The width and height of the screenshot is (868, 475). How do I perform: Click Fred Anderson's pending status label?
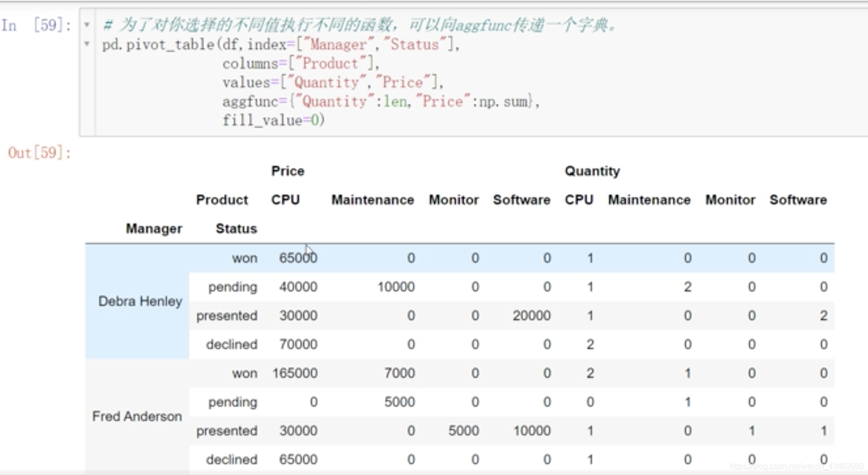click(x=232, y=402)
